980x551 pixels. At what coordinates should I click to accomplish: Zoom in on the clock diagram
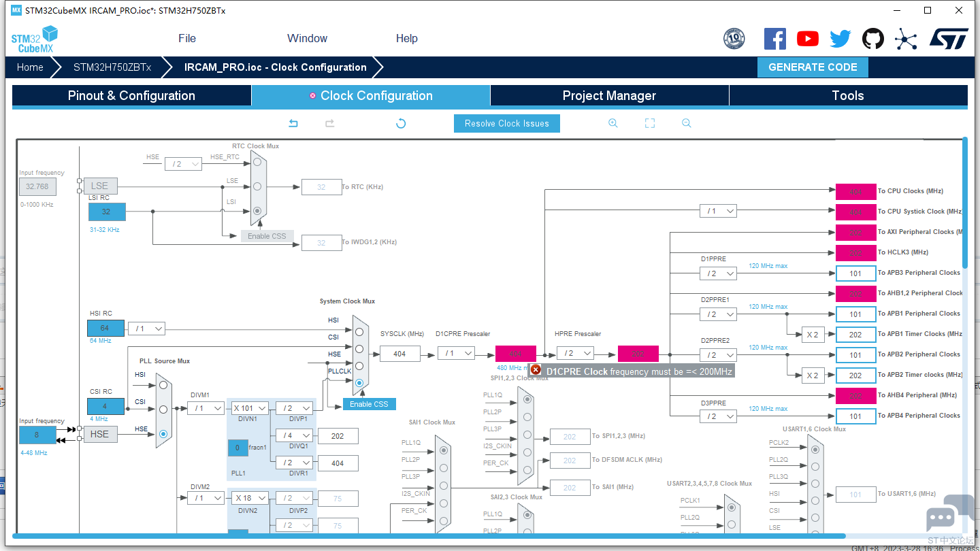click(613, 123)
